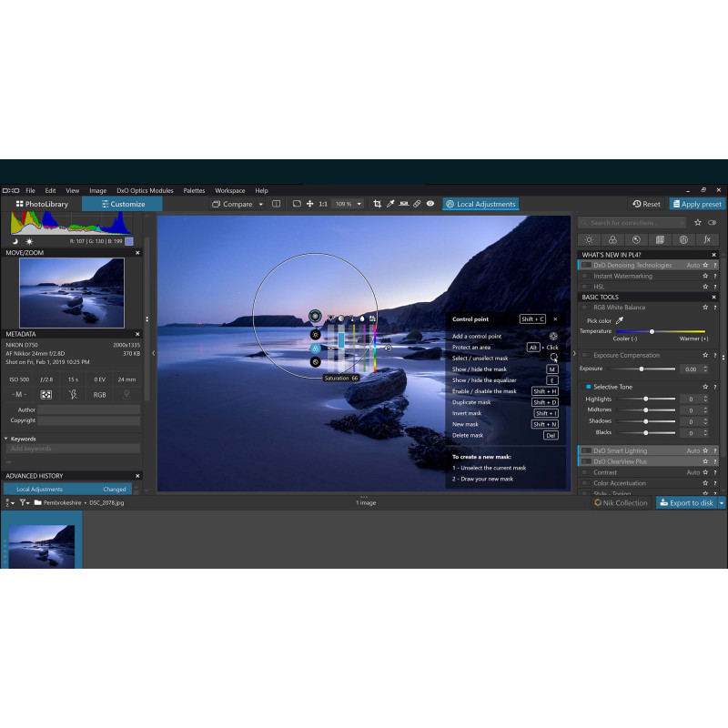
Task: Adjust the Temperature slider handle
Action: pyautogui.click(x=652, y=331)
